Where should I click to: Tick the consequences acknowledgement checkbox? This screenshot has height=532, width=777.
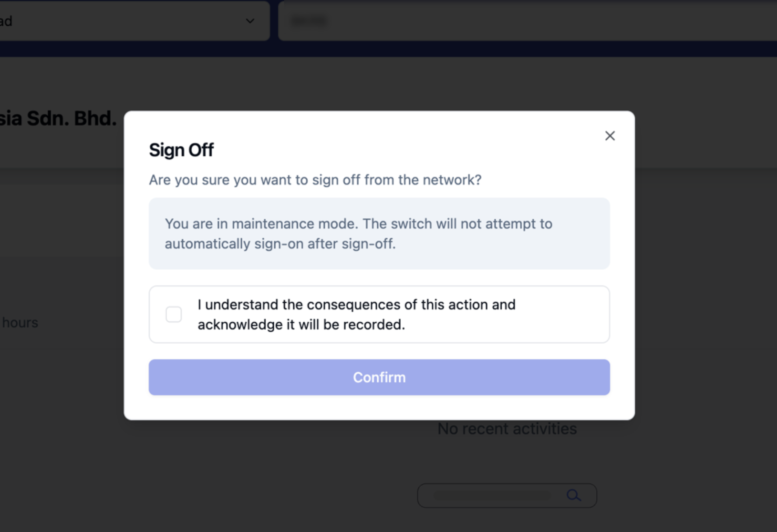point(174,315)
